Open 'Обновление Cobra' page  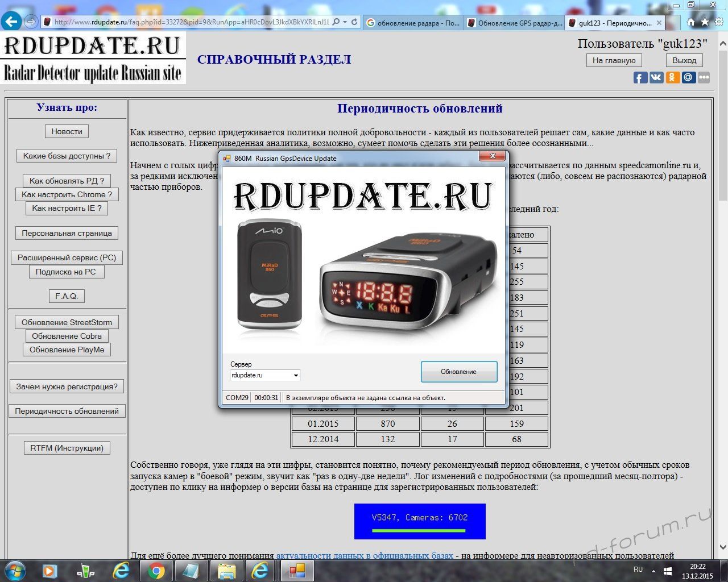point(67,336)
